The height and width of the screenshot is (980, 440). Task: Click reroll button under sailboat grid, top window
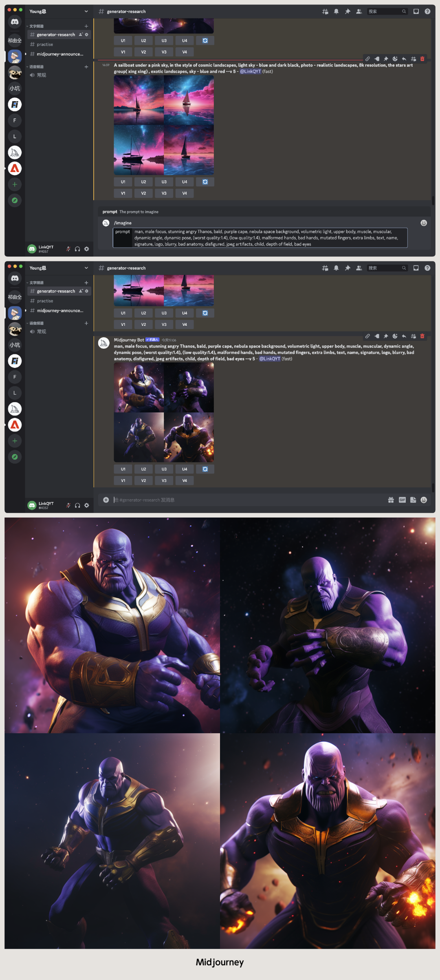[x=205, y=182]
